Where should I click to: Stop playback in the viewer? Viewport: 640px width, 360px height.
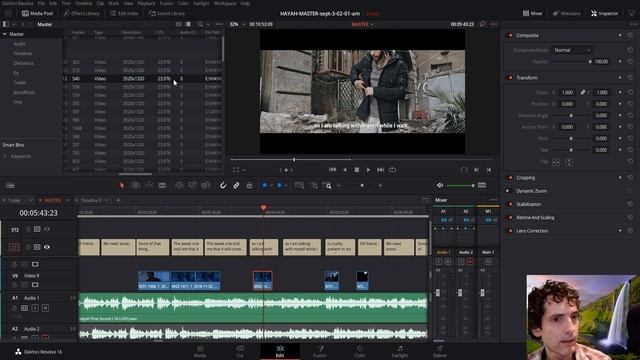point(356,170)
